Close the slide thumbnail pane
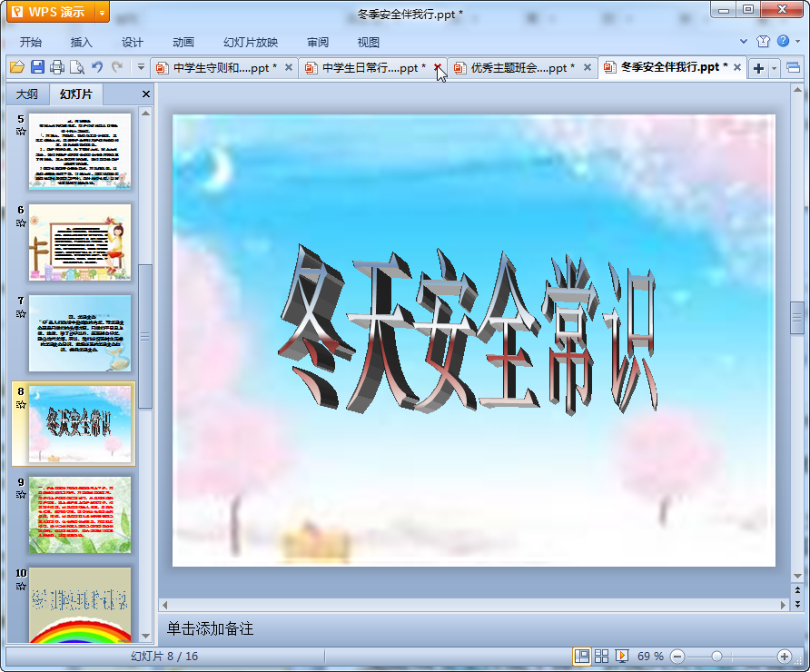The image size is (810, 672). [145, 94]
